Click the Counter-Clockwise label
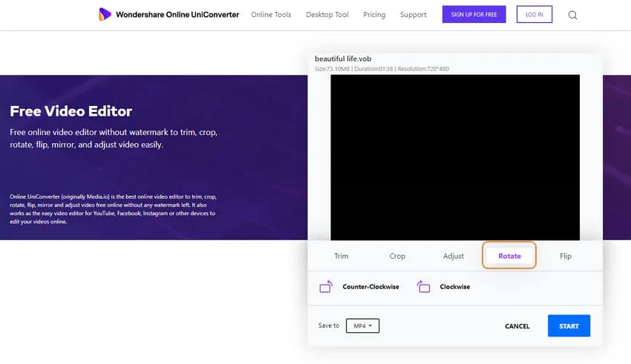Screen dimensions: 631x364 point(370,286)
